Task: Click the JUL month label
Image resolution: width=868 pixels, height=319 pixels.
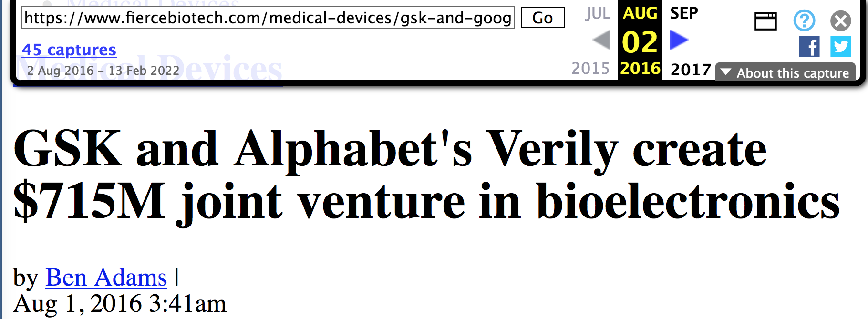Action: (x=598, y=13)
